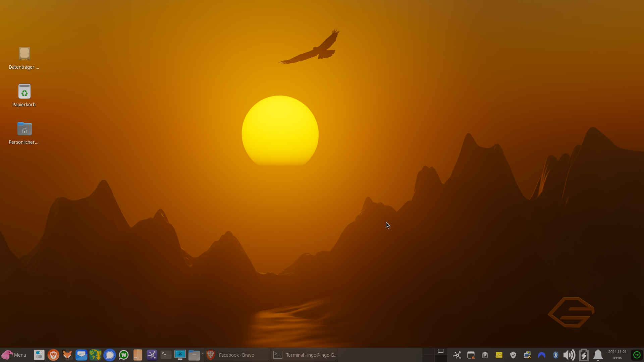Screen dimensions: 644x362
Task: Launch the terminal from panel launcher
Action: point(166,355)
